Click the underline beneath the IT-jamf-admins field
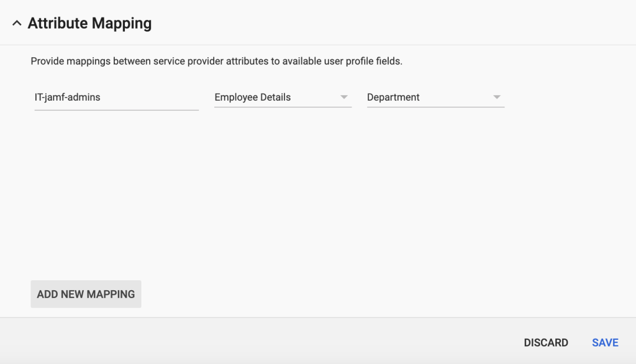This screenshot has width=636, height=364. click(x=116, y=110)
